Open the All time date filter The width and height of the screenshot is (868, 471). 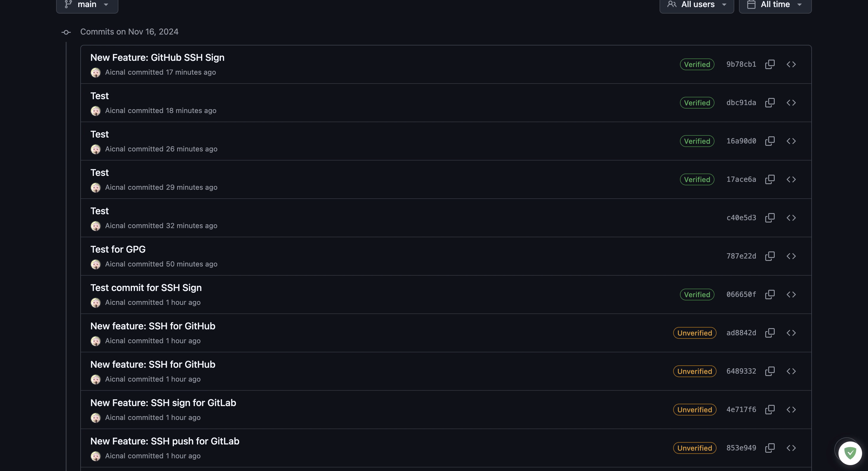coord(775,5)
